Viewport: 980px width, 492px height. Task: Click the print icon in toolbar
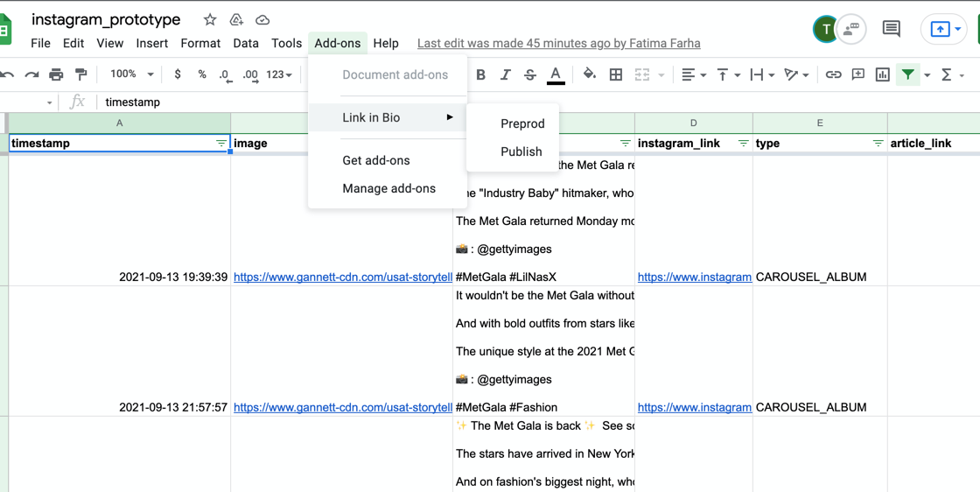tap(56, 74)
